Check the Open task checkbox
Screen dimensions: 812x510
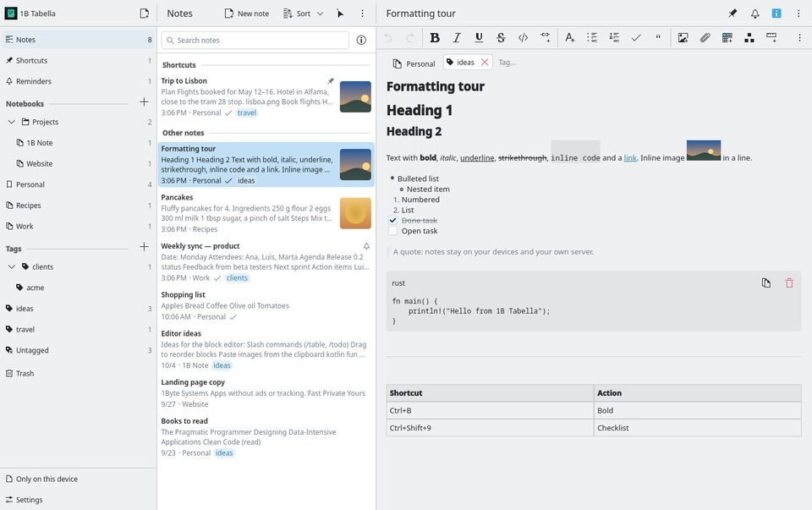point(392,231)
